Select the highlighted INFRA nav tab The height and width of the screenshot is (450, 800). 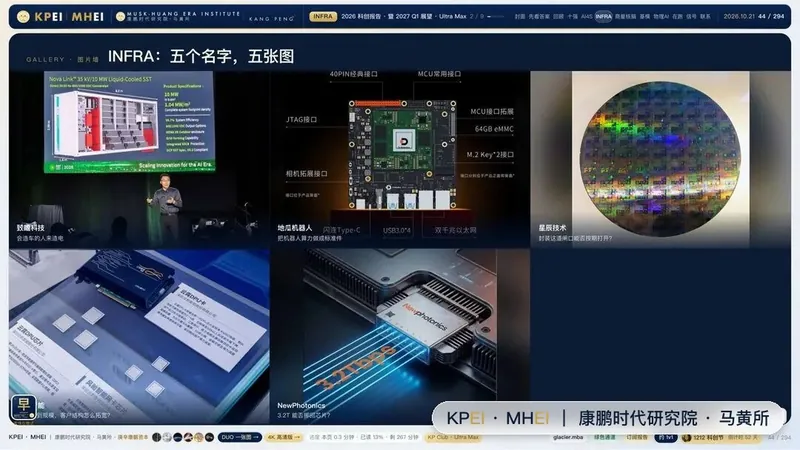click(603, 16)
